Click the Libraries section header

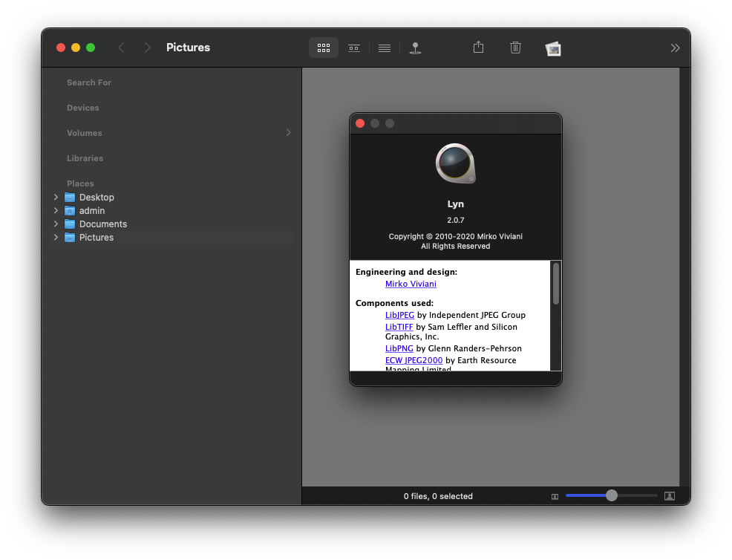click(x=85, y=158)
